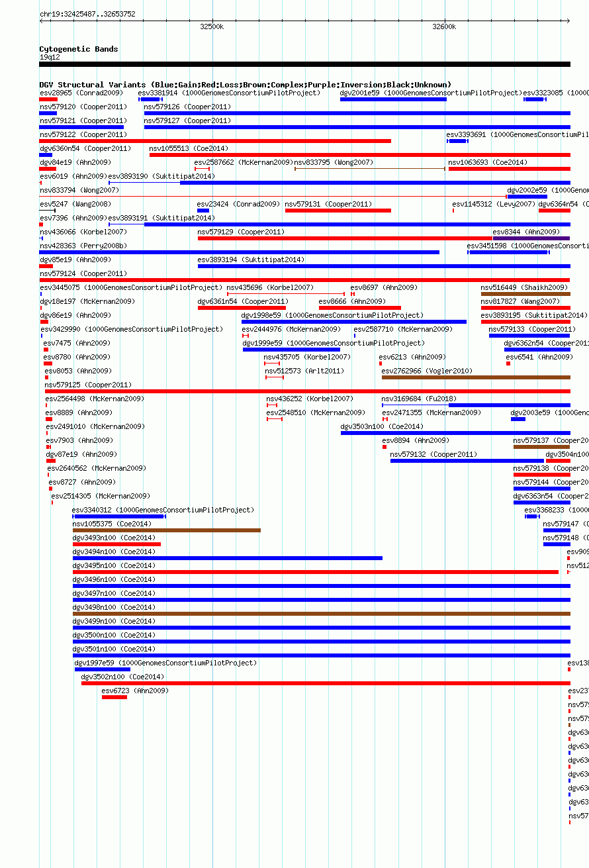Viewport: 589px width, 868px height.
Task: Select nsv579126 (Cooper2011) label
Action: (188, 107)
